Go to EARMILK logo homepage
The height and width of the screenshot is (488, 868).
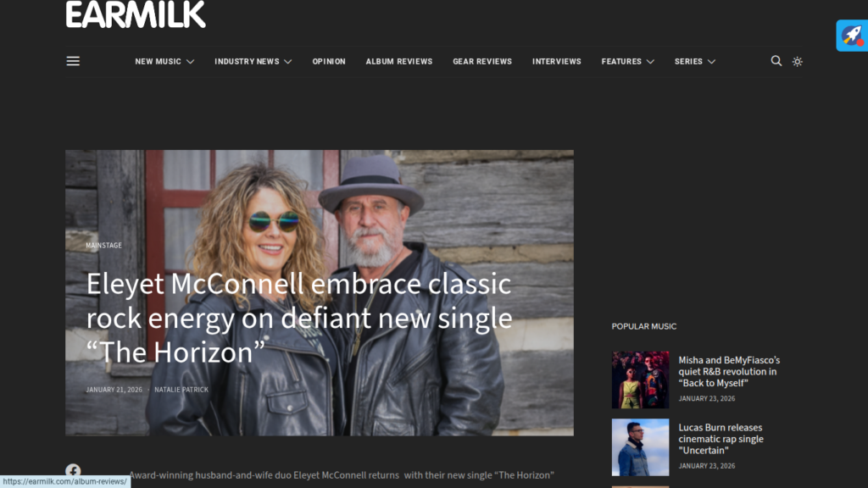point(136,14)
